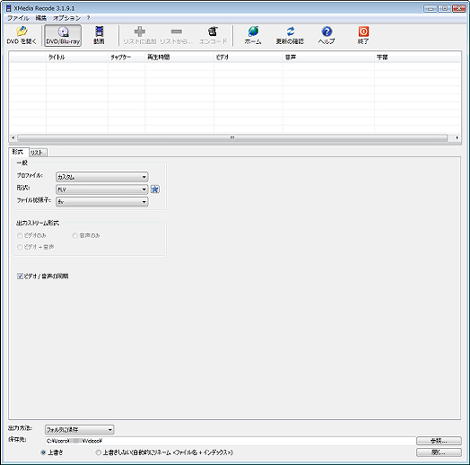Click the Encode toolbar icon
The image size is (470, 465).
tap(213, 35)
